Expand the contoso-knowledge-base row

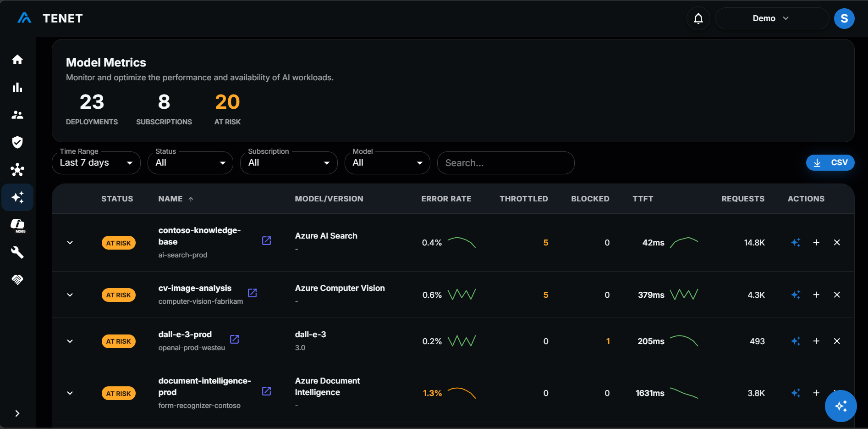[70, 243]
